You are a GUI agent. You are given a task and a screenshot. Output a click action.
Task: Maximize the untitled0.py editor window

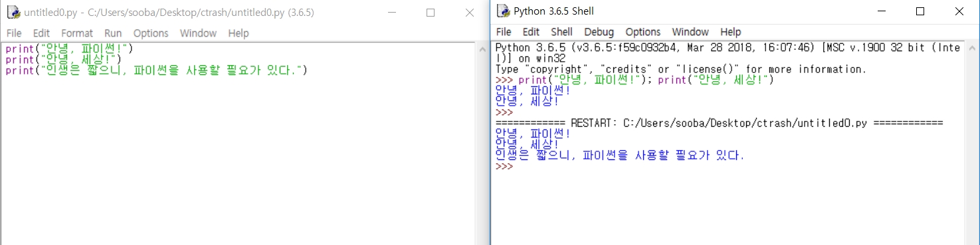[431, 12]
